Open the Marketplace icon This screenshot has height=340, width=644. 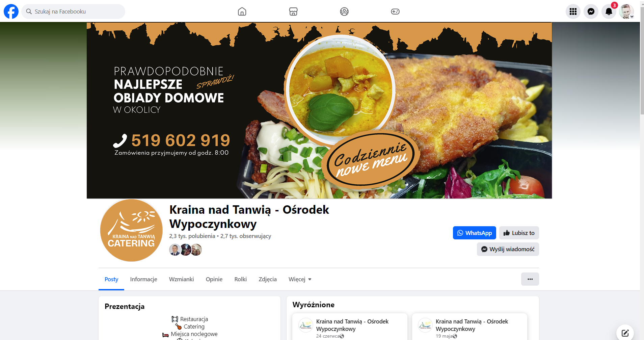[x=293, y=11]
